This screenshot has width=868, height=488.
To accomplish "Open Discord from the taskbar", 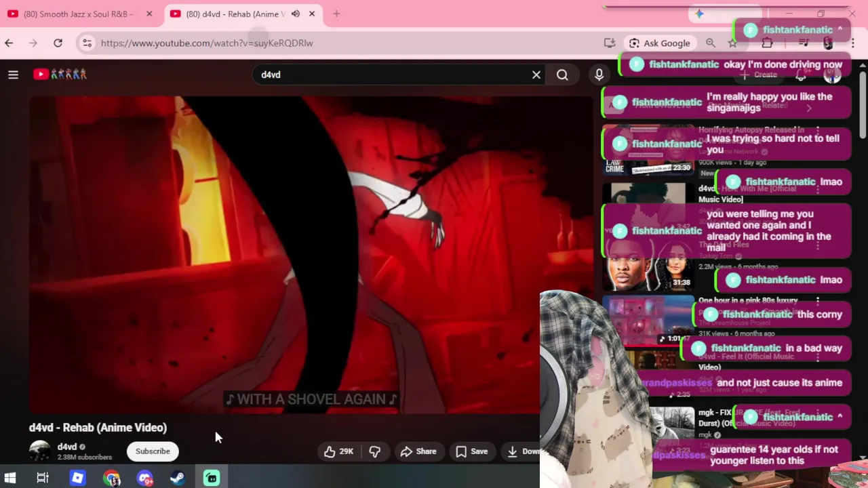I will [x=144, y=478].
